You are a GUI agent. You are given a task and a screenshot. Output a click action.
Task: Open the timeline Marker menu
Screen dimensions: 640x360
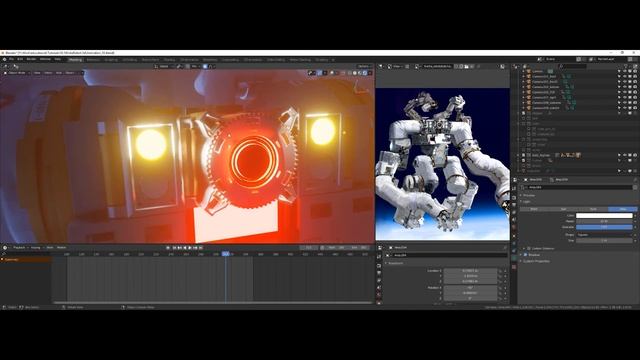tap(62, 247)
